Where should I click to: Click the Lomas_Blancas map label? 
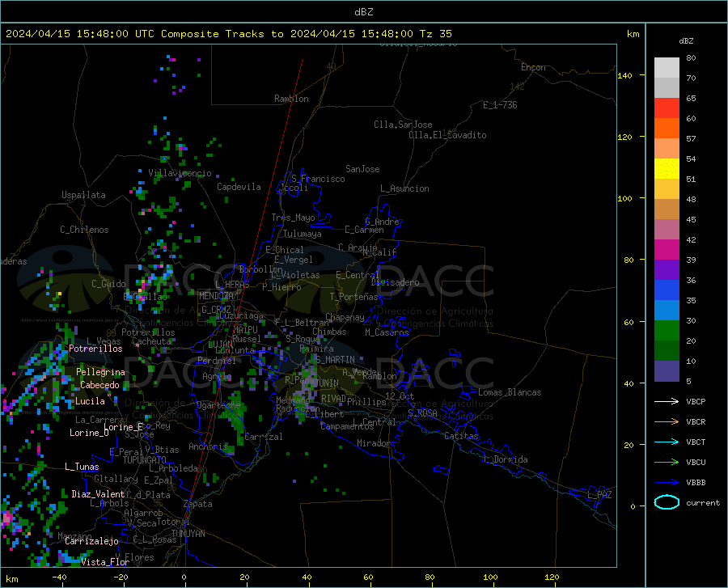click(x=510, y=392)
